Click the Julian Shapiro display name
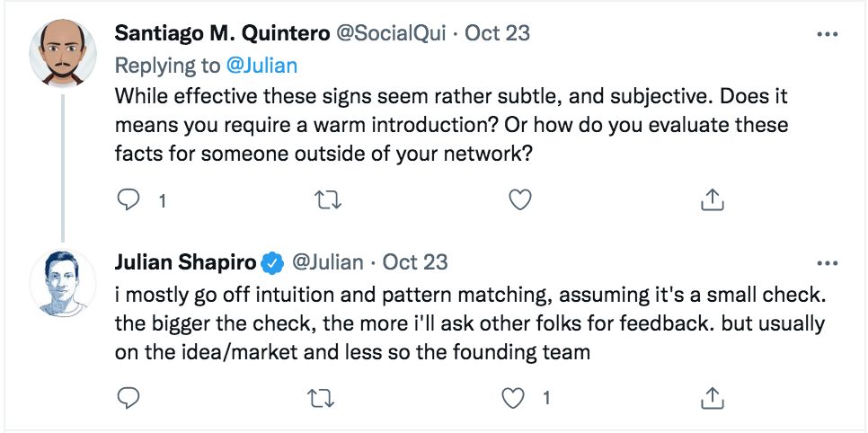The image size is (868, 433). (185, 262)
